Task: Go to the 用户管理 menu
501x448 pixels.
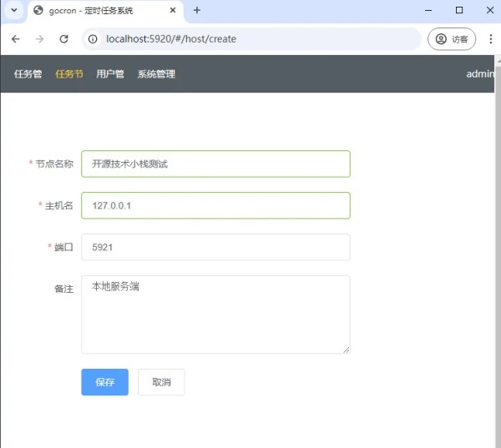Action: [x=110, y=74]
